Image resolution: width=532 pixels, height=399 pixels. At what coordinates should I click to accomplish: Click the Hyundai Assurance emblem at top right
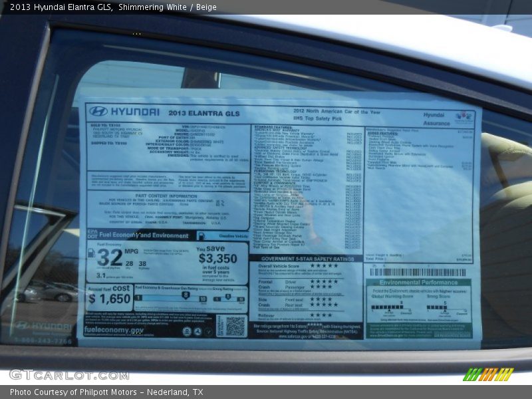[x=464, y=117]
